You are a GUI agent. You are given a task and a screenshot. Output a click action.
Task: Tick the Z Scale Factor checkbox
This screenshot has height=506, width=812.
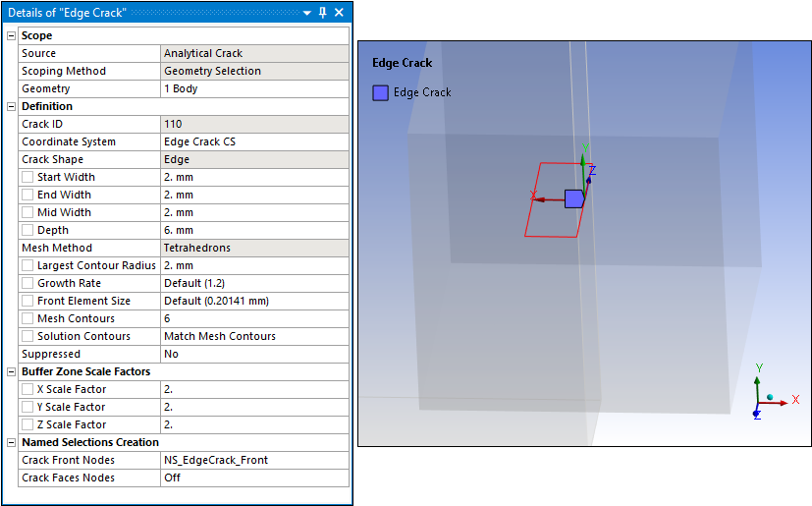[27, 424]
